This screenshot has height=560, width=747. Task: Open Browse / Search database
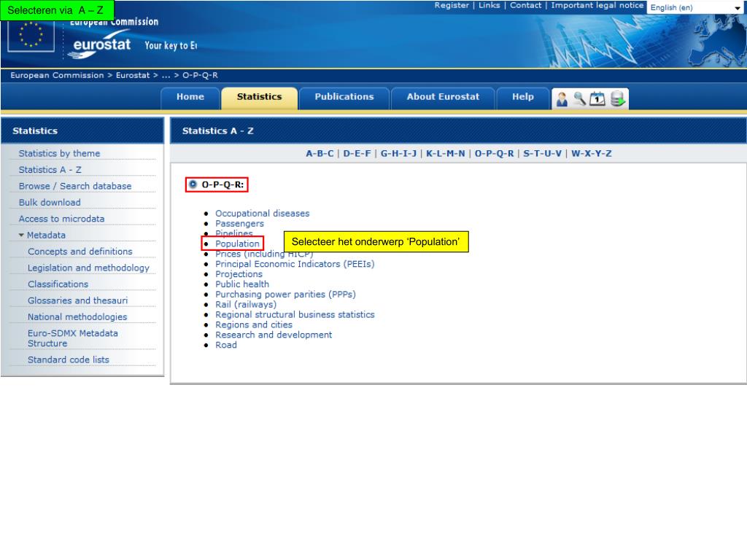coord(75,186)
